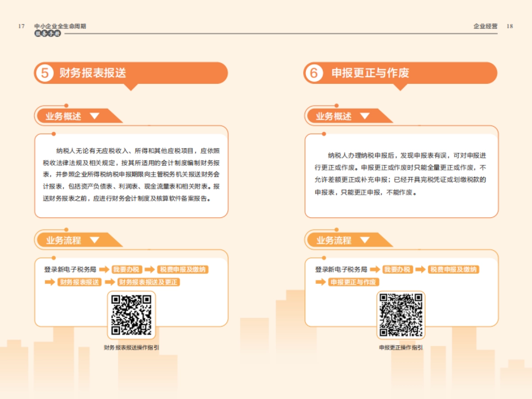The height and width of the screenshot is (399, 532).
Task: Click the 申报更正与作废 flow step
Action: pos(353,282)
